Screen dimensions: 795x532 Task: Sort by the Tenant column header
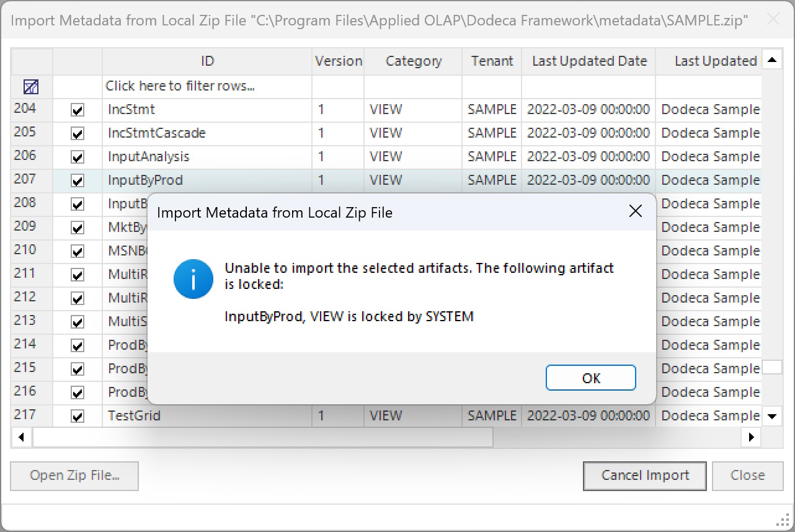[492, 61]
